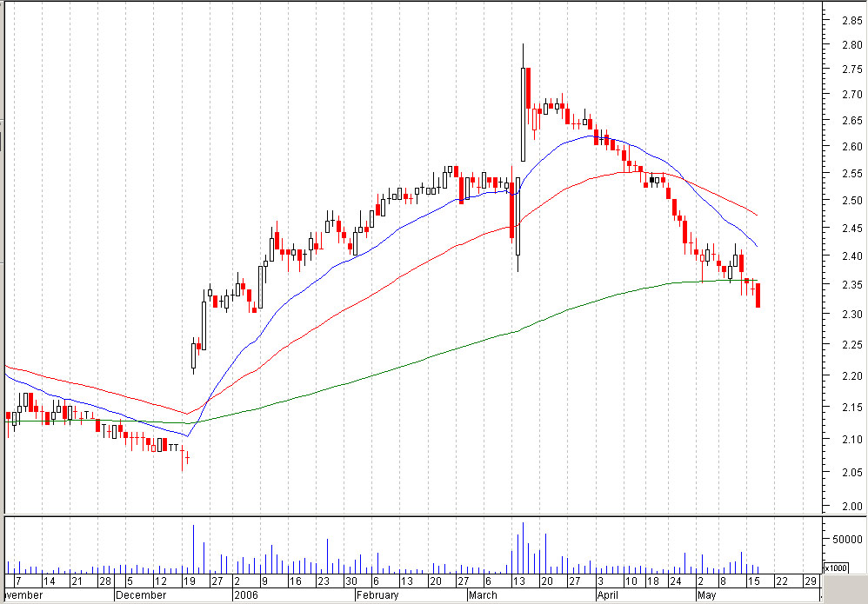
Task: Click the "2.60" price axis label
Action: [852, 147]
